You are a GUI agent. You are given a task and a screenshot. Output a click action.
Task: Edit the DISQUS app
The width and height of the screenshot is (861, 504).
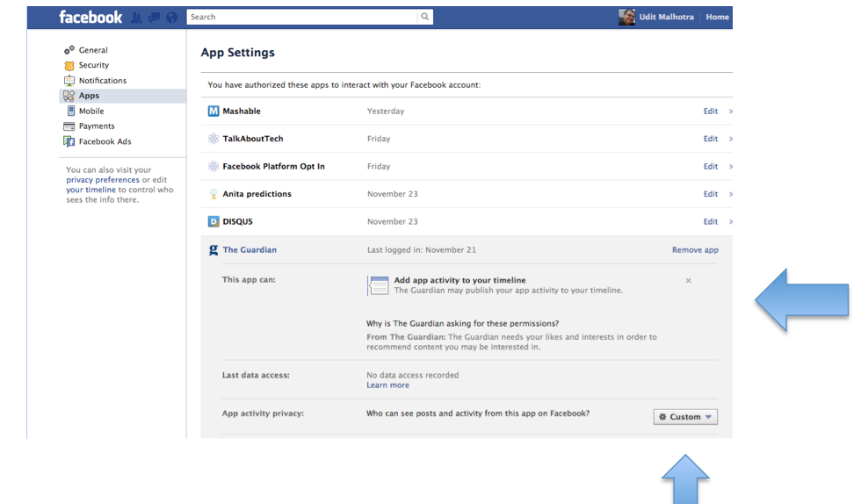pos(711,222)
